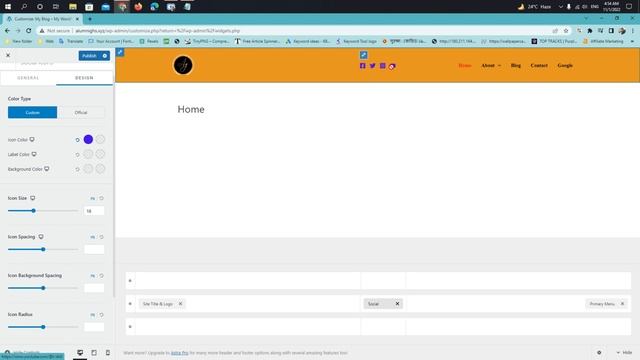Screen dimensions: 640x360
Task: Click the round site logo
Action: tap(183, 65)
